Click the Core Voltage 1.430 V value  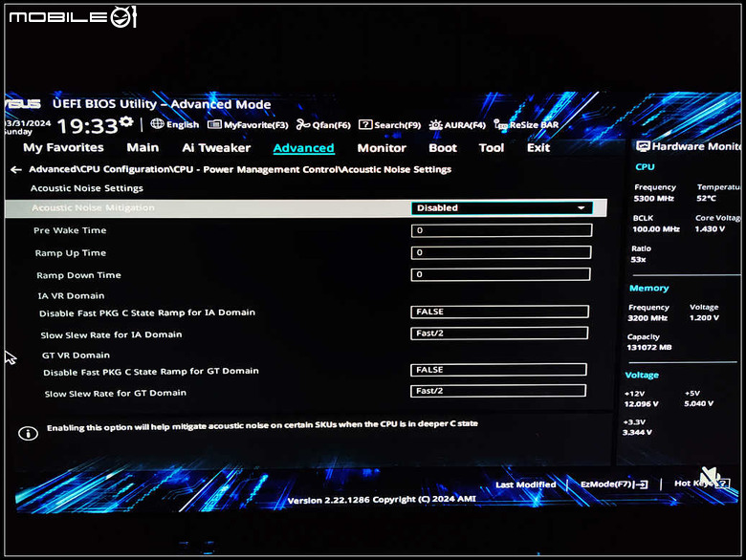click(710, 229)
